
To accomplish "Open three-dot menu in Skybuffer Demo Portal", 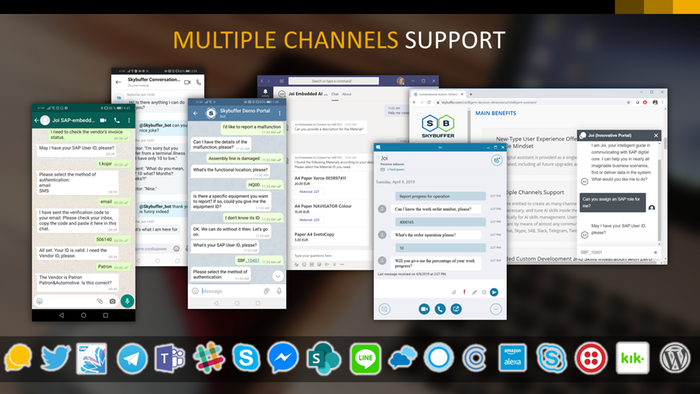I will [x=280, y=113].
